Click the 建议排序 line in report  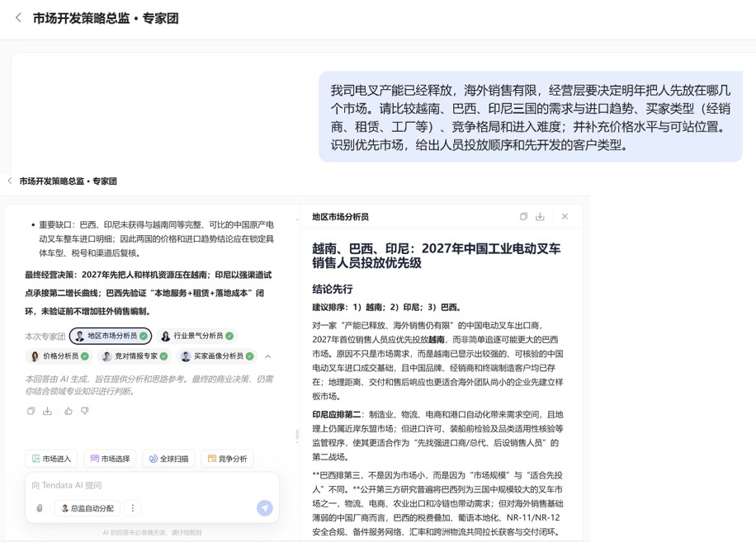[387, 308]
